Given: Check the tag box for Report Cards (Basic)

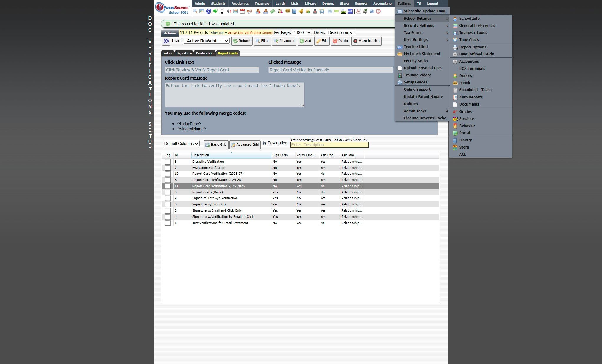Looking at the screenshot, I should [168, 192].
